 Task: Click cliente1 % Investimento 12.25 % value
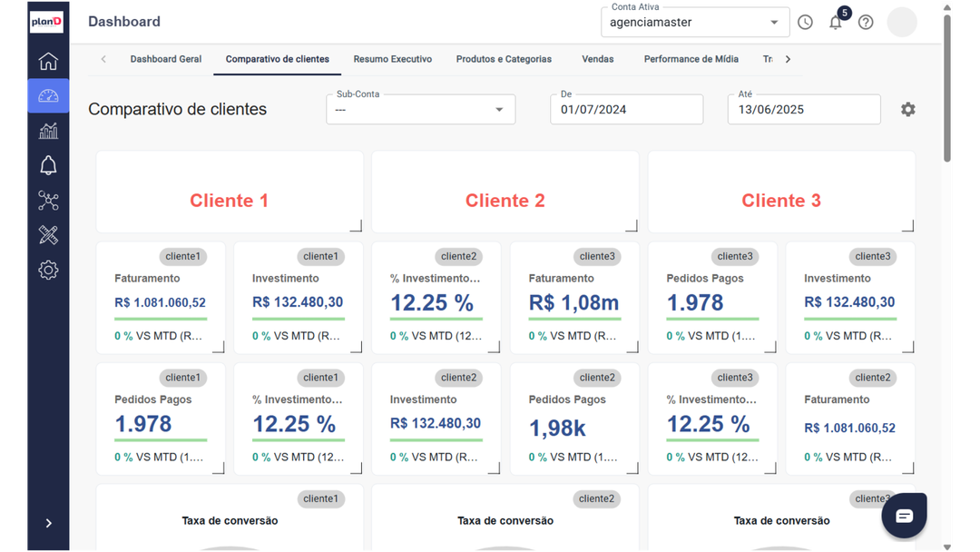point(294,424)
